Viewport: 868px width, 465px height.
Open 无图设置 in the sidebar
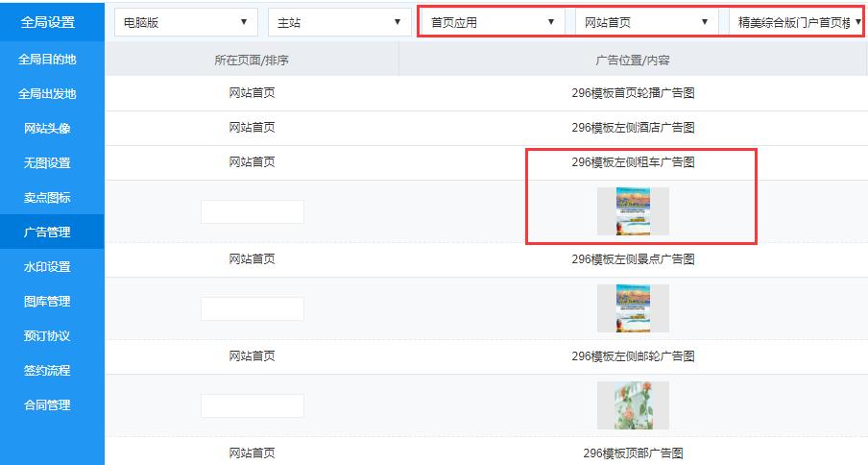47,163
